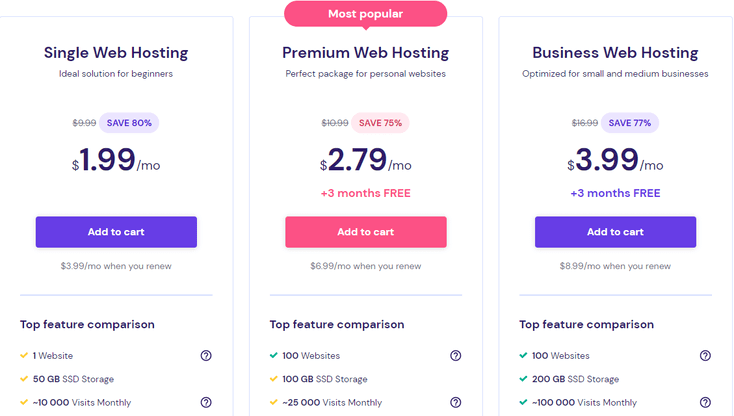The height and width of the screenshot is (416, 734).
Task: Click help icon beside Single plan's ~10 000 Visits
Action: pyautogui.click(x=206, y=402)
